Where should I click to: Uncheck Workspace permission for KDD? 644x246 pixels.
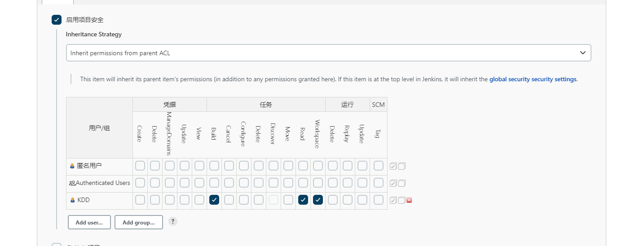318,200
